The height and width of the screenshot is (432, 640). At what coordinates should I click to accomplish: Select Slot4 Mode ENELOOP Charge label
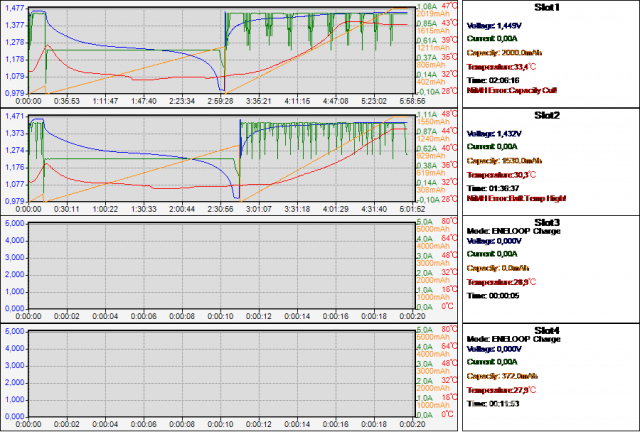pos(513,339)
